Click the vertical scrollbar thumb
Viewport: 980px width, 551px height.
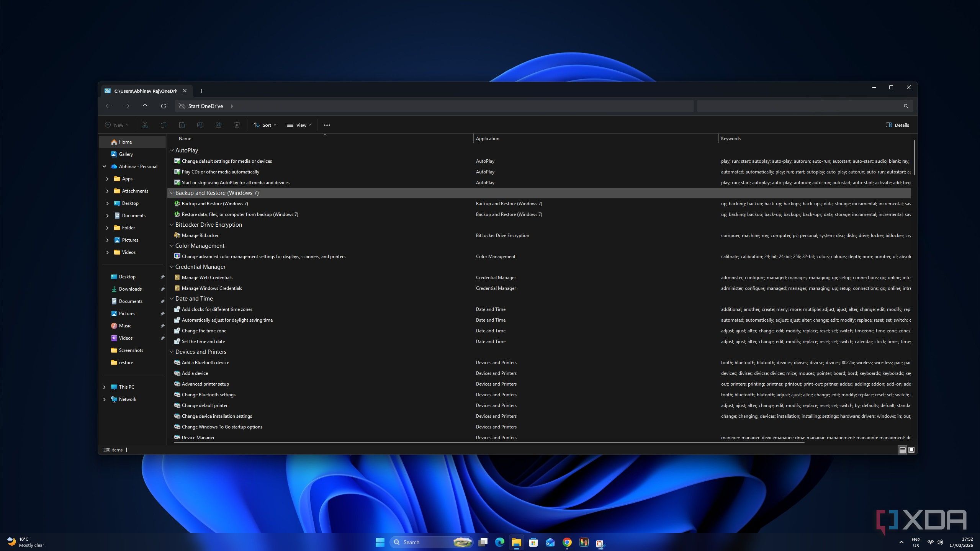pos(914,157)
